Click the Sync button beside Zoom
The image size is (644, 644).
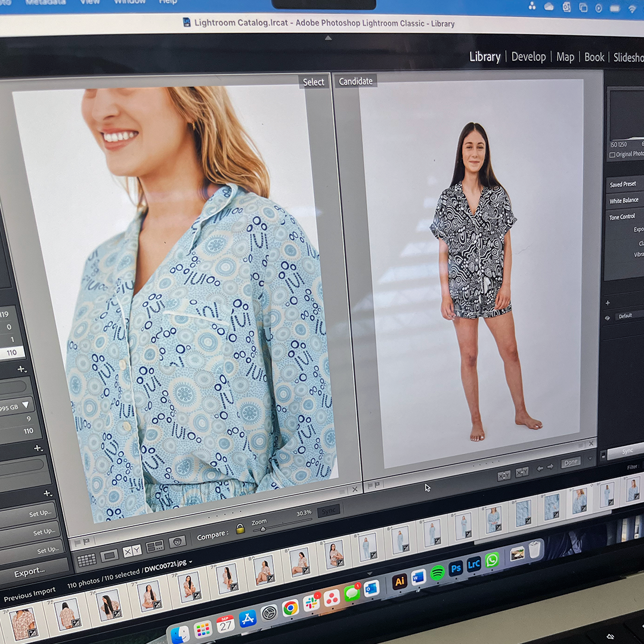pos(329,512)
